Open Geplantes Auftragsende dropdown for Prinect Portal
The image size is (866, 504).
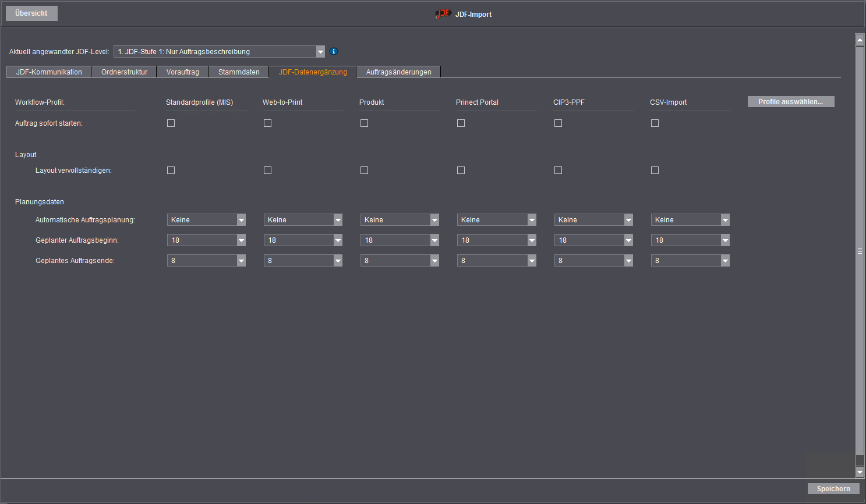496,260
